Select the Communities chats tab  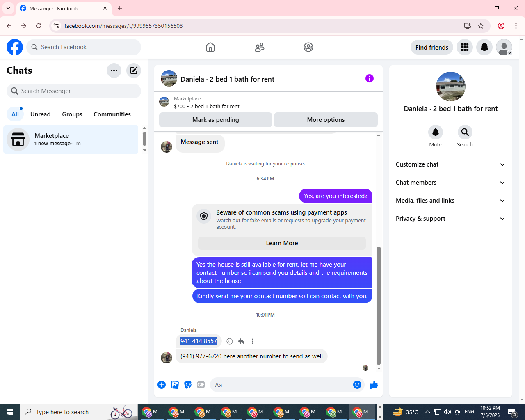coord(112,114)
